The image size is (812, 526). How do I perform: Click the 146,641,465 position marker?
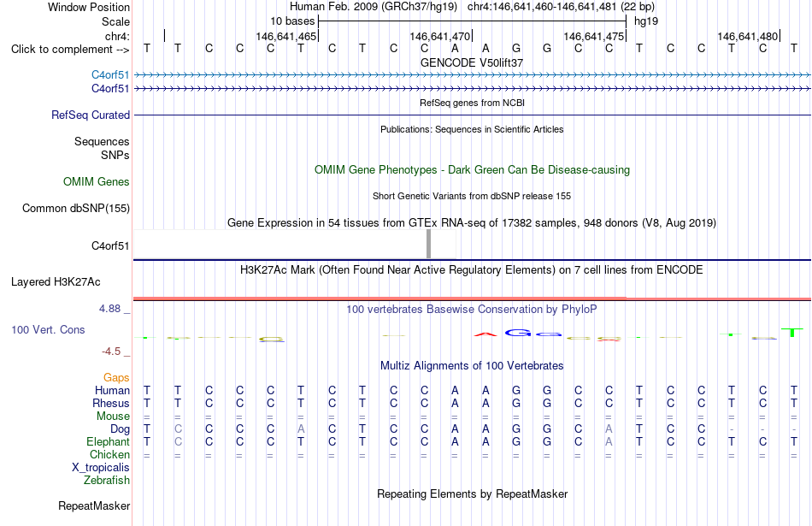[x=285, y=36]
